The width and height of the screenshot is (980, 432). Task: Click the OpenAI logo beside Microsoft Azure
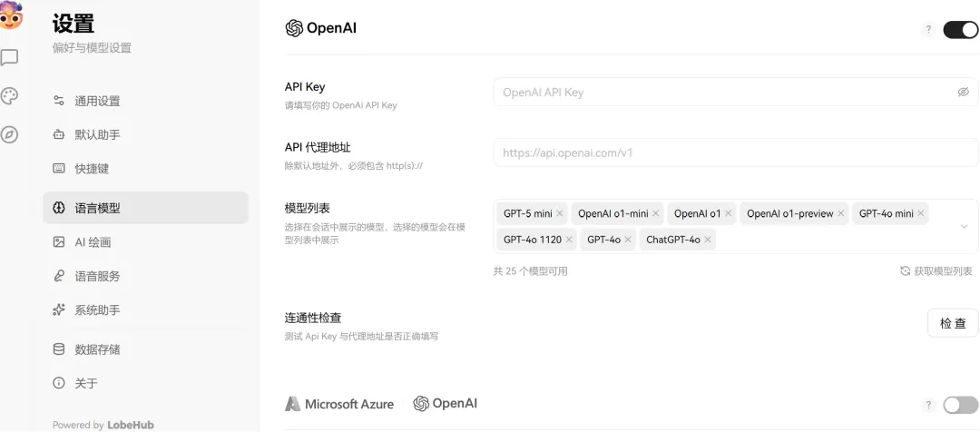(445, 404)
